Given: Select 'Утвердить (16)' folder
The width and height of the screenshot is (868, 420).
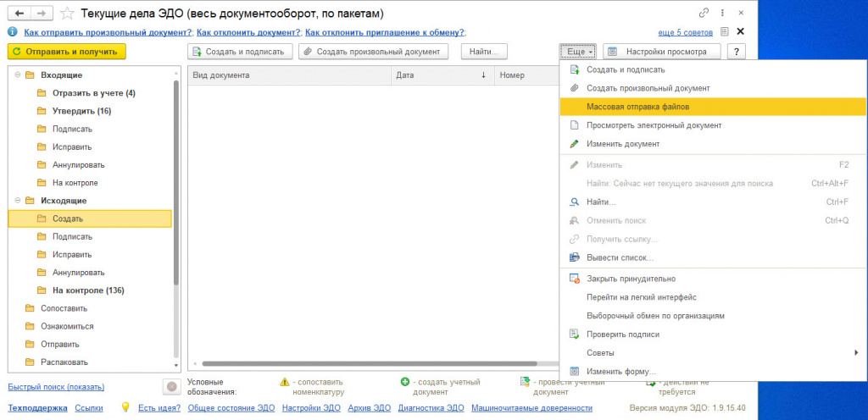Looking at the screenshot, I should [x=82, y=111].
